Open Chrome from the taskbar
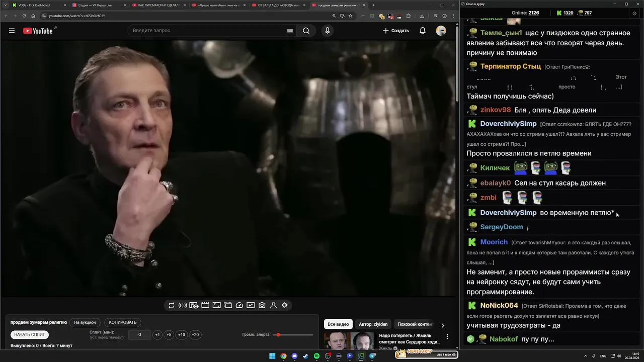 [283, 356]
